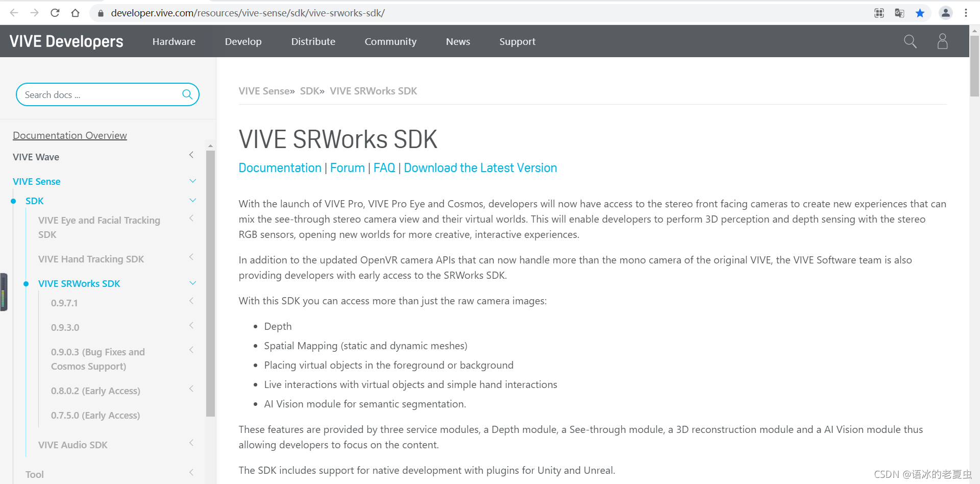Focus the Search docs input field
Image resolution: width=980 pixels, height=484 pixels.
tap(108, 94)
